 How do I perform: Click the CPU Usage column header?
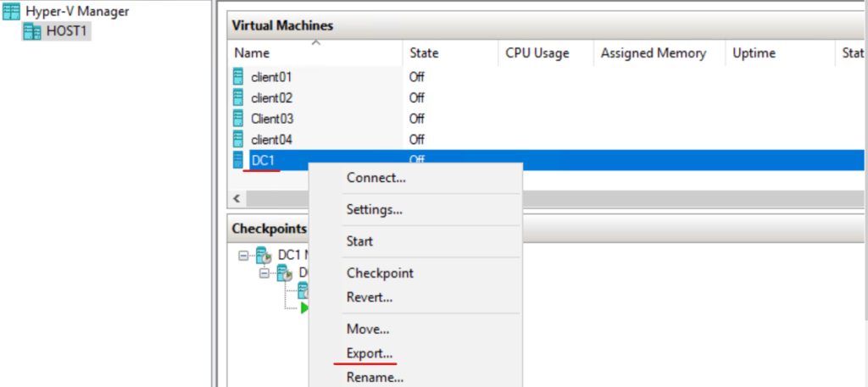pos(537,53)
